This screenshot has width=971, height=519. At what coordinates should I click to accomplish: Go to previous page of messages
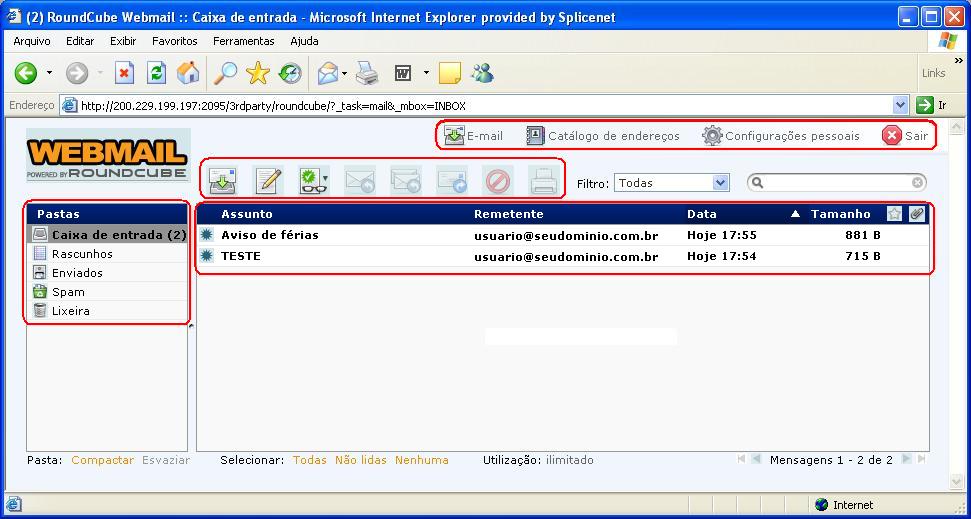point(756,460)
